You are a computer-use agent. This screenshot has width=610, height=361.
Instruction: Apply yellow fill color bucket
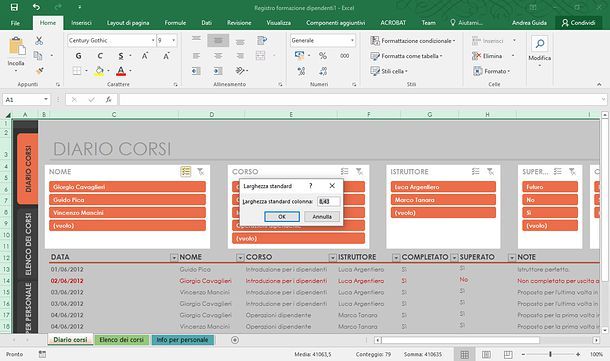click(x=100, y=71)
